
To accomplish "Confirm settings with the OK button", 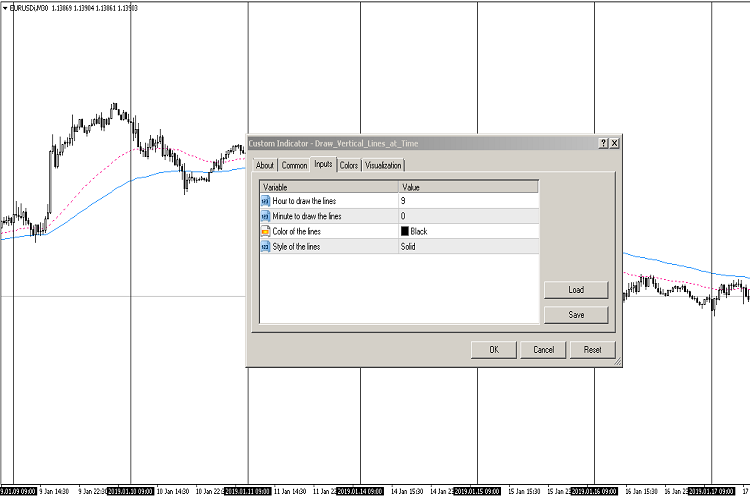I will (x=493, y=350).
